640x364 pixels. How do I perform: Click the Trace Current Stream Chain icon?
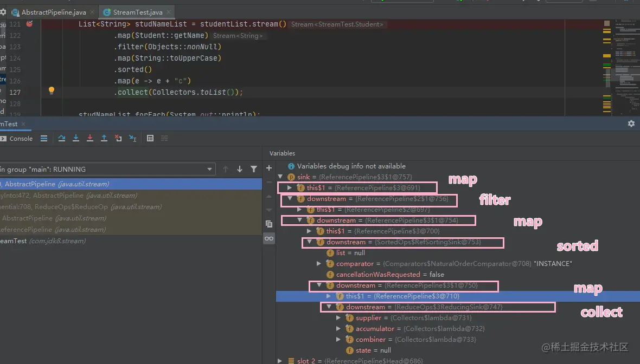pyautogui.click(x=164, y=138)
